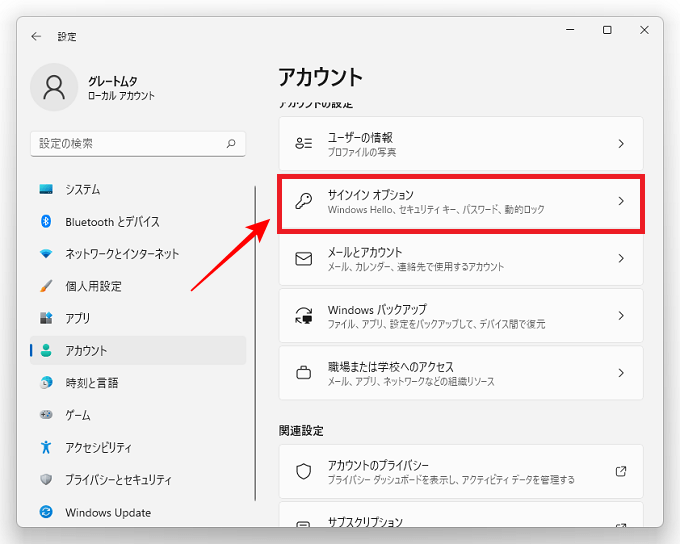Open アカウントのプライバシー link
The width and height of the screenshot is (680, 544).
coord(461,471)
